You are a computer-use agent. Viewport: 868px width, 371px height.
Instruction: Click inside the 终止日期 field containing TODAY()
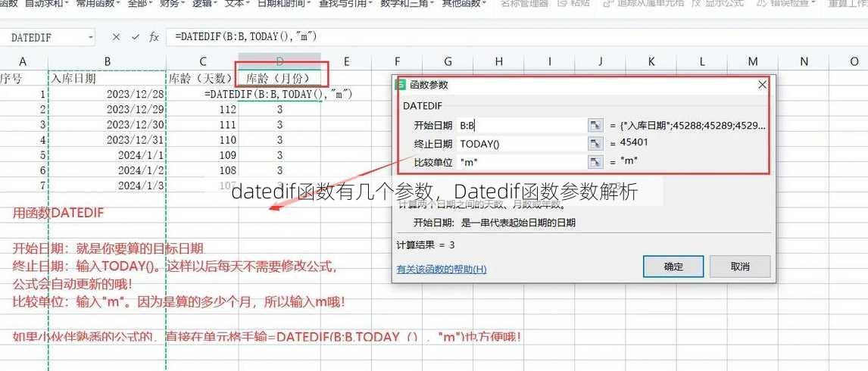521,144
